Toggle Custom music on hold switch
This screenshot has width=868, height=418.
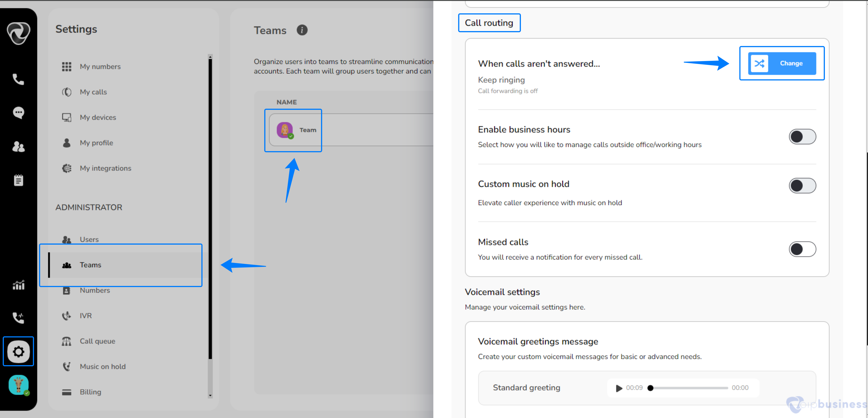(802, 185)
